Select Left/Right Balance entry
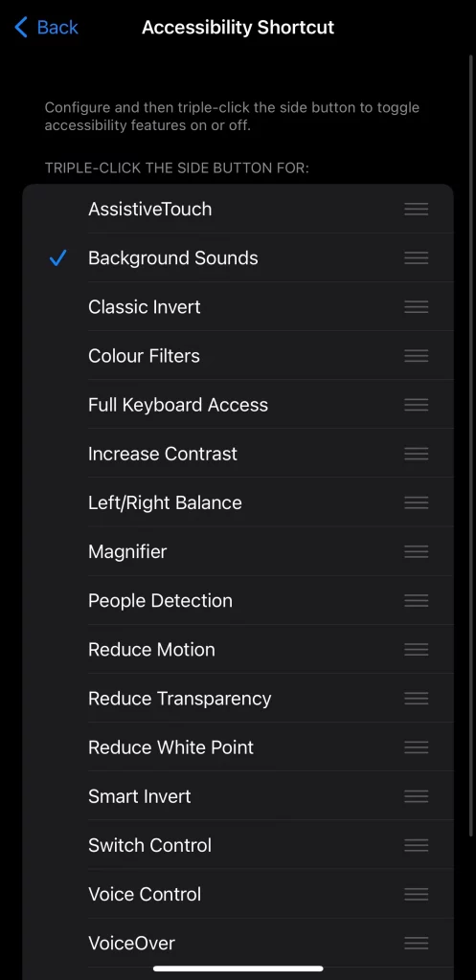The width and height of the screenshot is (476, 980). (x=238, y=502)
